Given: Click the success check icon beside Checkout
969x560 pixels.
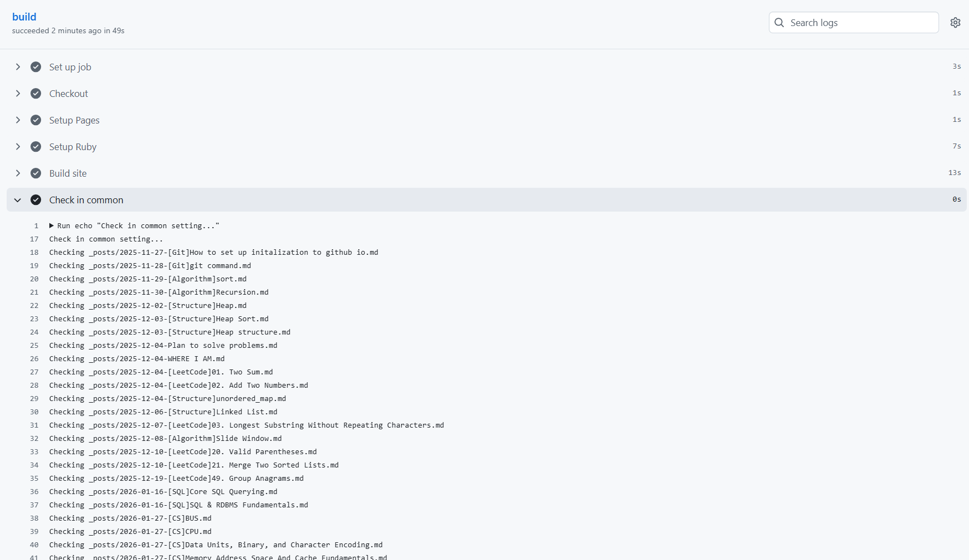Looking at the screenshot, I should (36, 94).
